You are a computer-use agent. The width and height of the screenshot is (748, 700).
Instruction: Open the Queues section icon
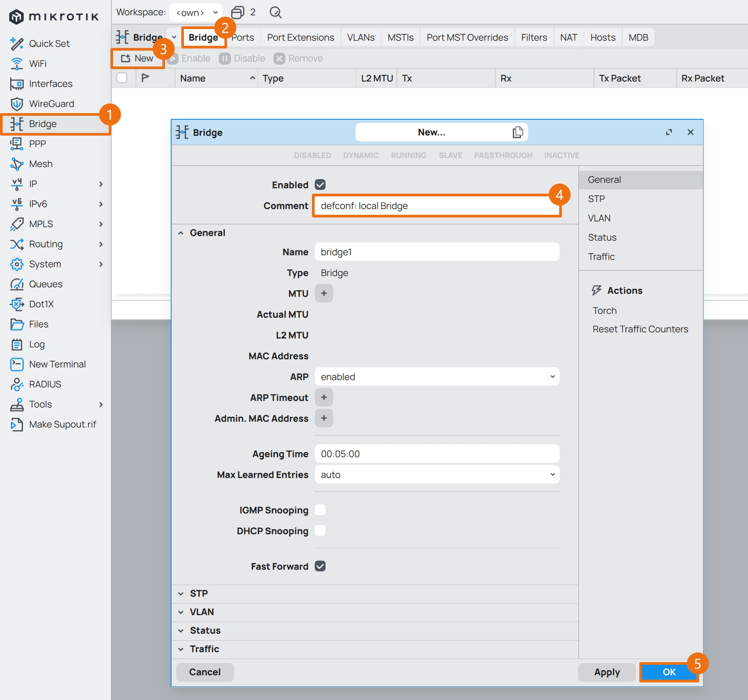[17, 284]
